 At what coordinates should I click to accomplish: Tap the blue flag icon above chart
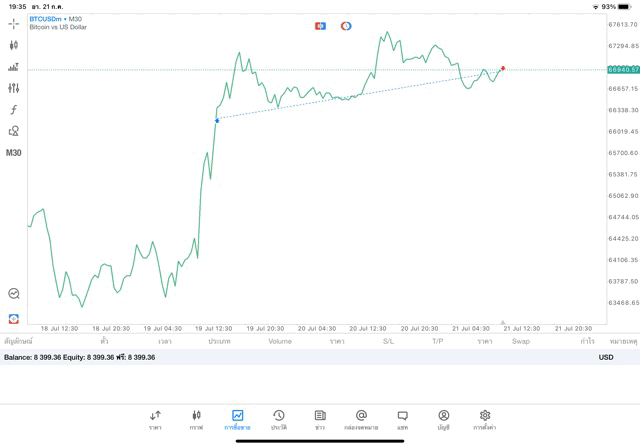click(320, 26)
